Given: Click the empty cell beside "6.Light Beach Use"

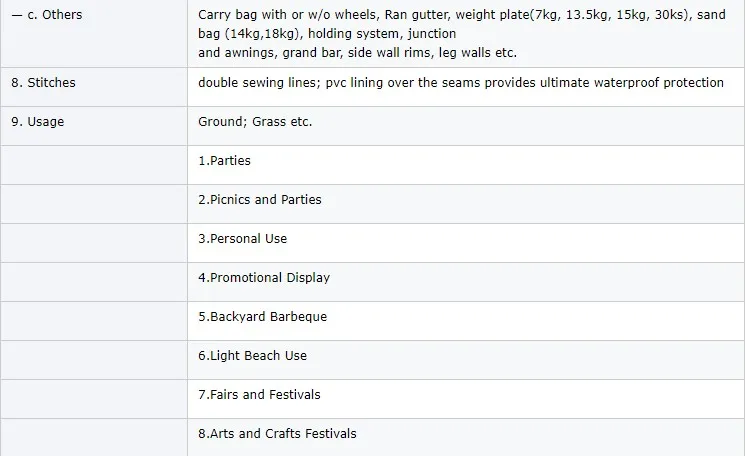Looking at the screenshot, I should pyautogui.click(x=94, y=355).
